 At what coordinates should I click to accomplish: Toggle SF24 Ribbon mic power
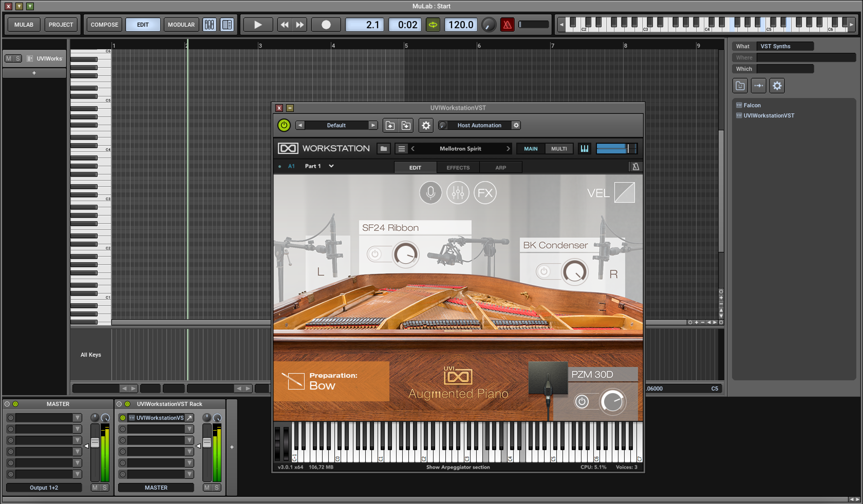pos(375,254)
